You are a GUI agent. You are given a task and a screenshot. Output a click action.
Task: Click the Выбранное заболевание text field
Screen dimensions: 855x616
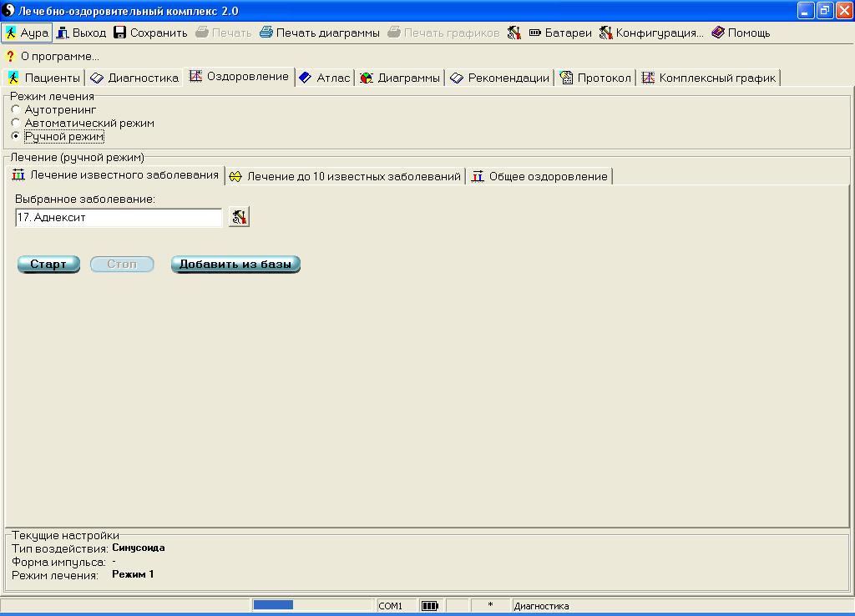point(119,217)
